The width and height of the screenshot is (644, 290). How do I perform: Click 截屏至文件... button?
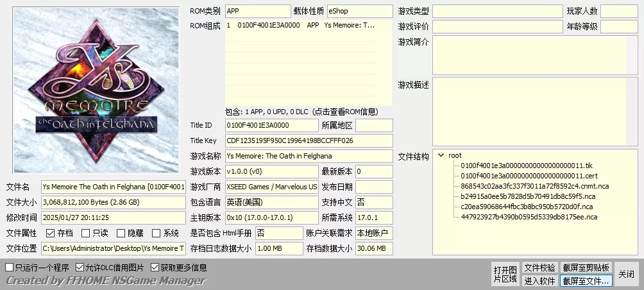[x=586, y=280]
